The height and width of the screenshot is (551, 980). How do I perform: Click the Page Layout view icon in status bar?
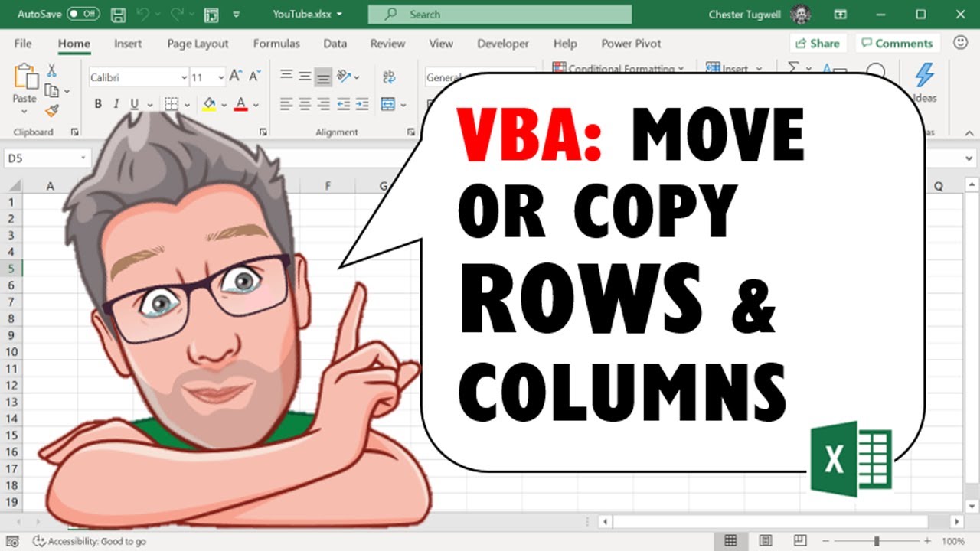[765, 541]
